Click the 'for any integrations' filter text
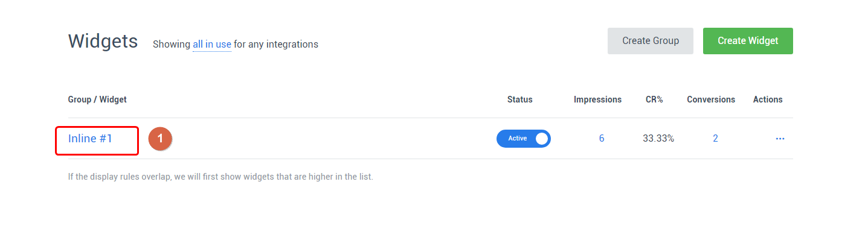Image resolution: width=868 pixels, height=249 pixels. pos(275,44)
